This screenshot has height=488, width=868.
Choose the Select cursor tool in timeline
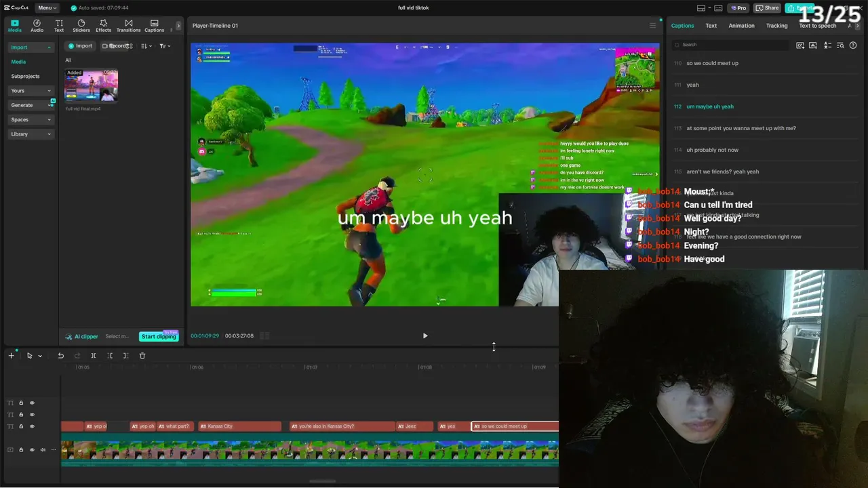tap(29, 356)
